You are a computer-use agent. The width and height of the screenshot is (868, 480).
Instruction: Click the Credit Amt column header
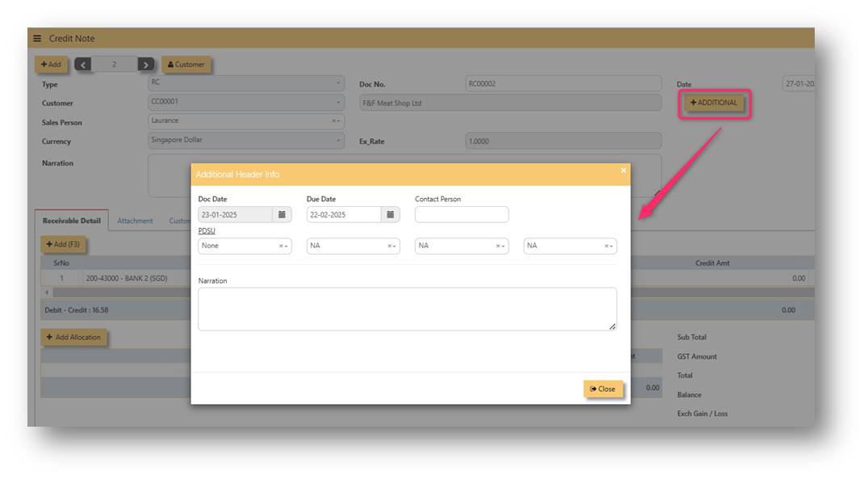click(712, 263)
